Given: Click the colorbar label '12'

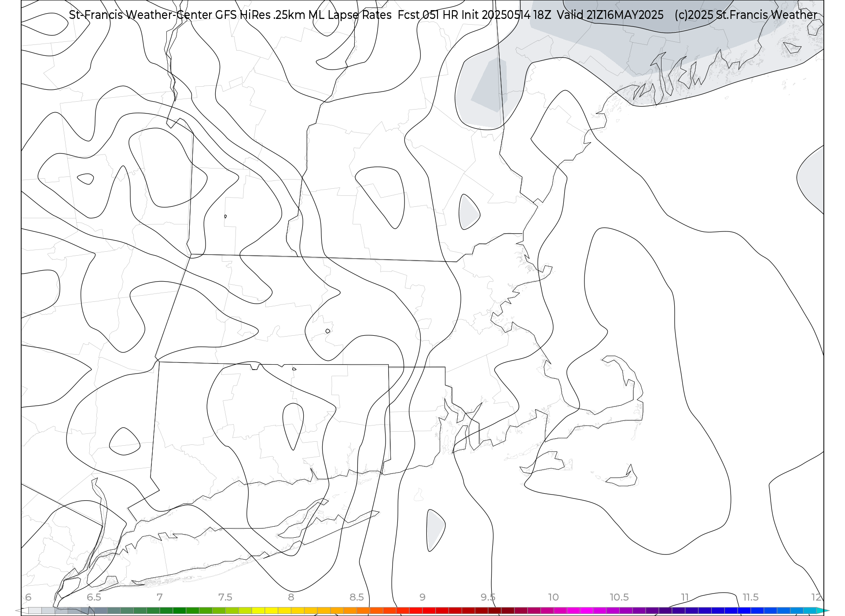Looking at the screenshot, I should pyautogui.click(x=816, y=597).
